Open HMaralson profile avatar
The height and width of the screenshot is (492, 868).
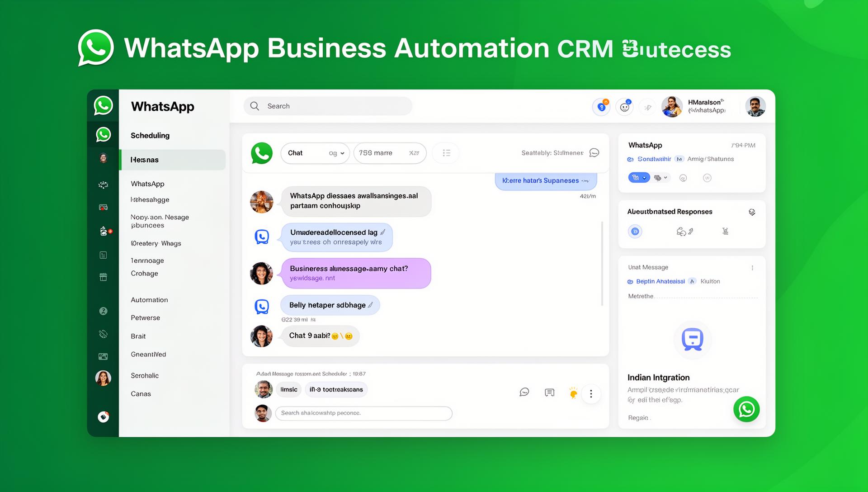(x=672, y=107)
